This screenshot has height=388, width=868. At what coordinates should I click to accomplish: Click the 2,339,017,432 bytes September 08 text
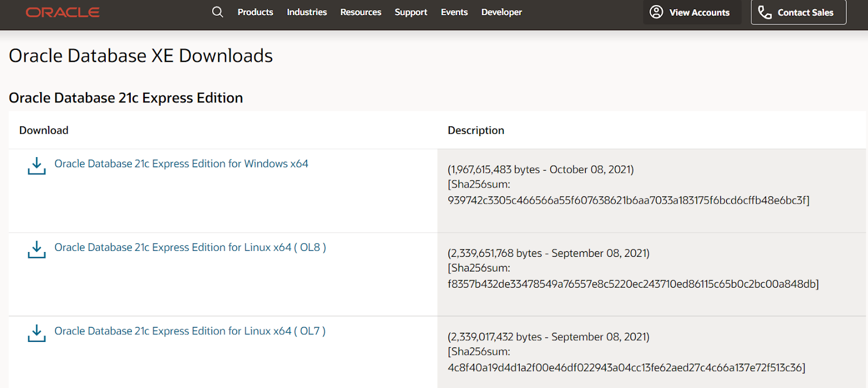click(x=548, y=337)
